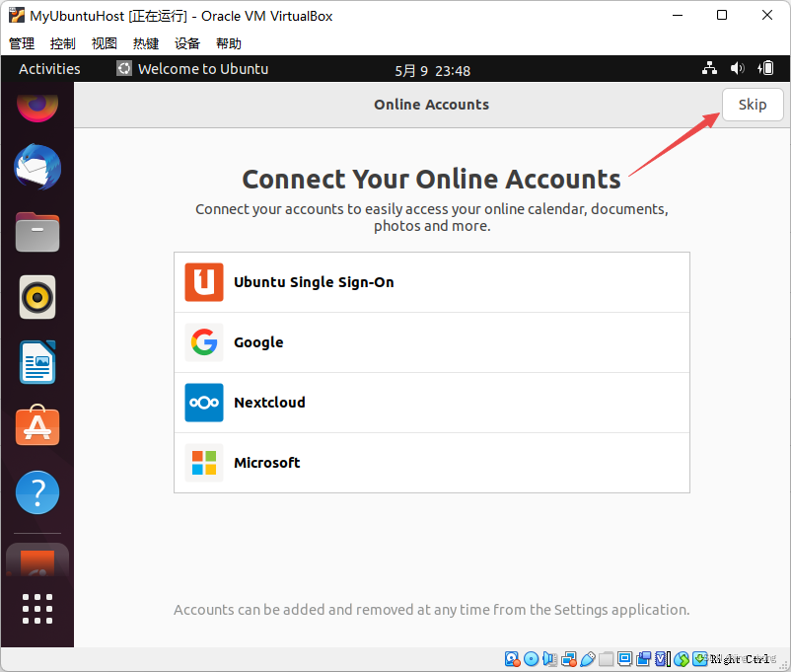Image resolution: width=791 pixels, height=672 pixels.
Task: Click VirtualBox network adapters indicator
Action: coord(569,659)
